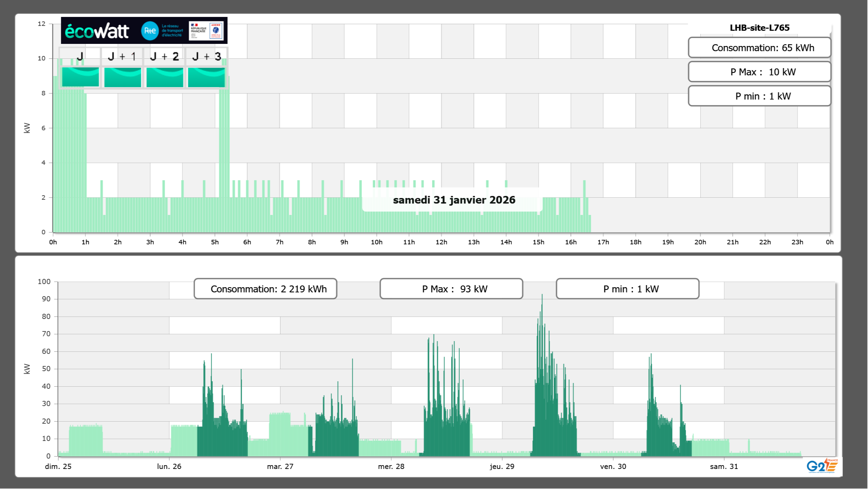The height and width of the screenshot is (489, 868).
Task: Click the P Max : 93 kW box
Action: pos(451,289)
